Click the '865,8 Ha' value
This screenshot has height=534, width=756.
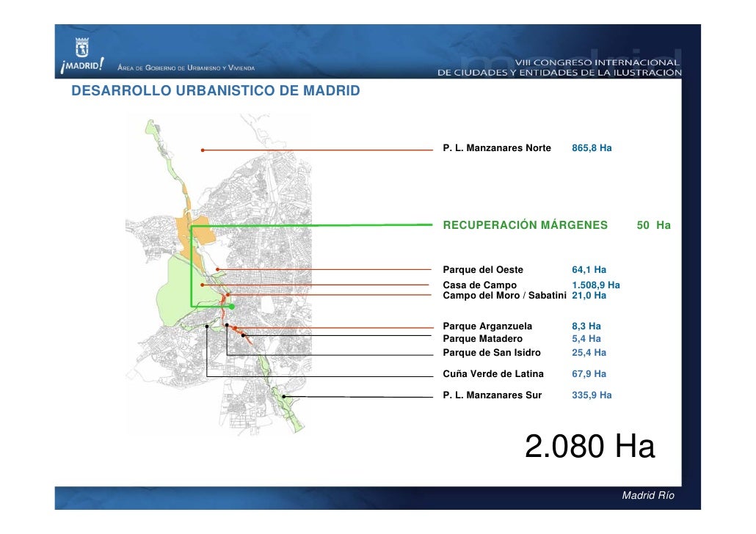(x=592, y=148)
